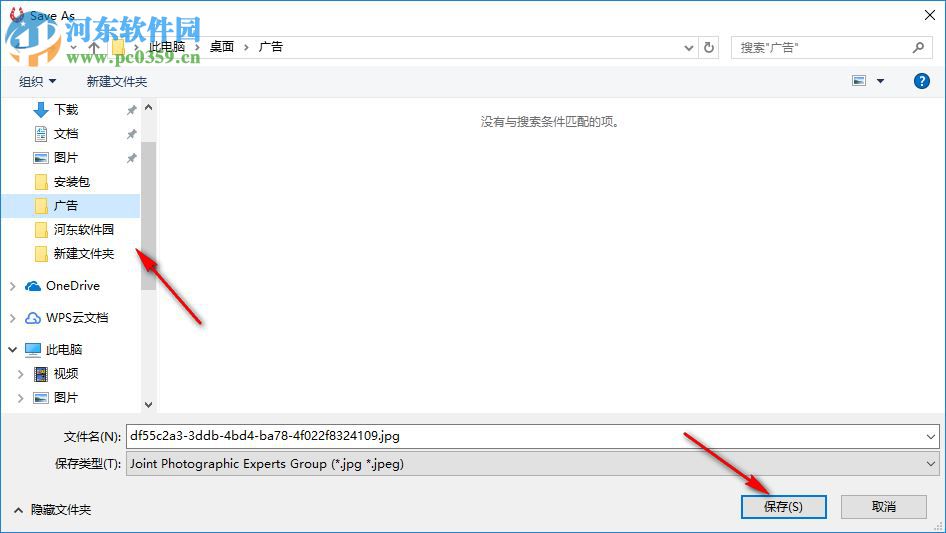Viewport: 946px width, 533px height.
Task: Expand 图片 node under 此电脑
Action: pos(21,398)
